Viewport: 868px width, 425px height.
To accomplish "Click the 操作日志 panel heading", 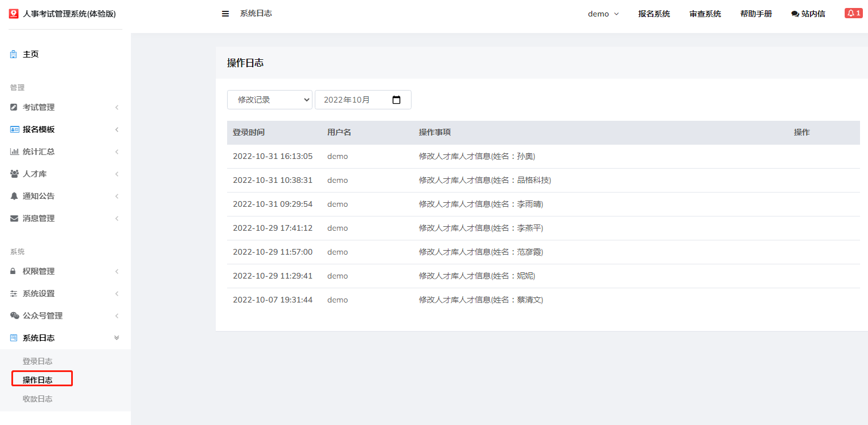I will pos(245,63).
